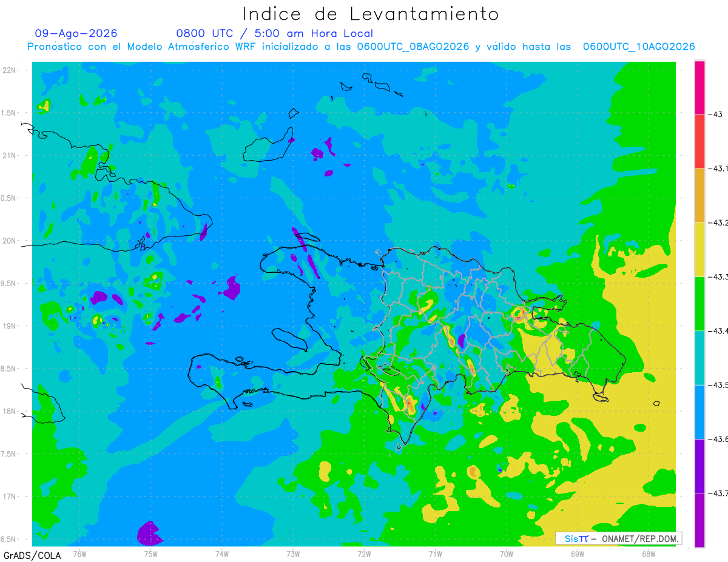The height and width of the screenshot is (562, 728).
Task: Click the '-43.5' legend value
Action: (717, 385)
